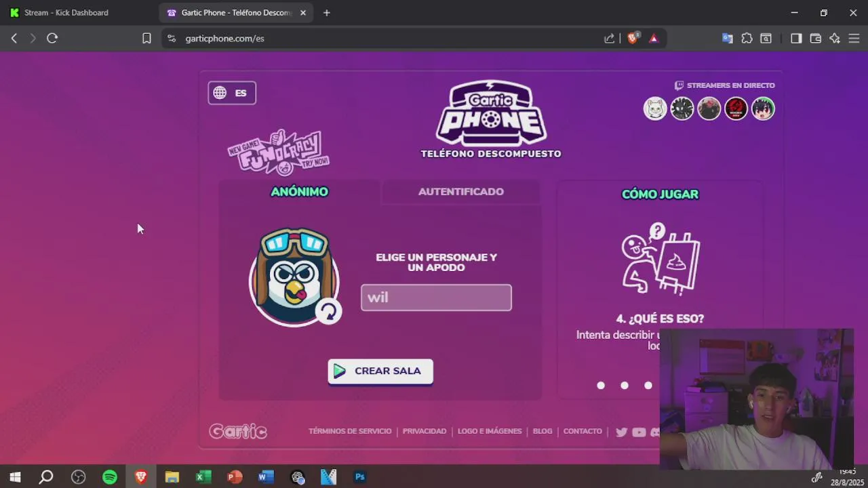Open the Contacto footer link
This screenshot has width=868, height=488.
(583, 431)
